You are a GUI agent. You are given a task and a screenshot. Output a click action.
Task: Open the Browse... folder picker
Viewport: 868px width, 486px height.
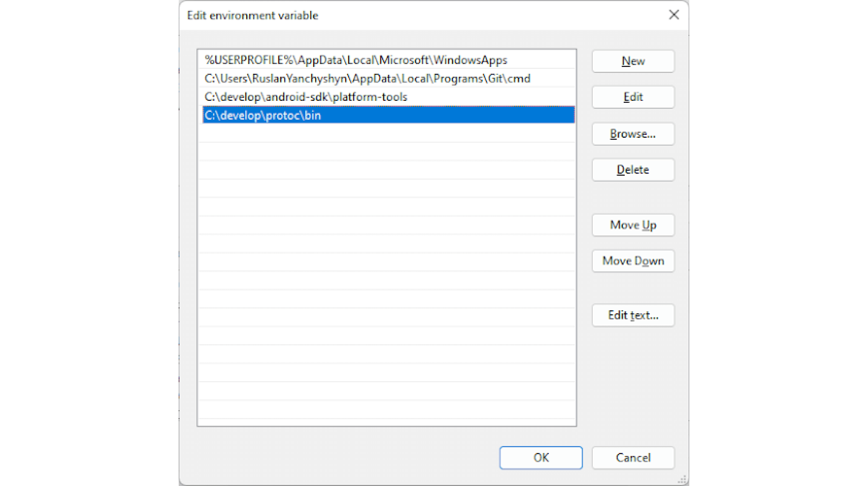point(633,134)
